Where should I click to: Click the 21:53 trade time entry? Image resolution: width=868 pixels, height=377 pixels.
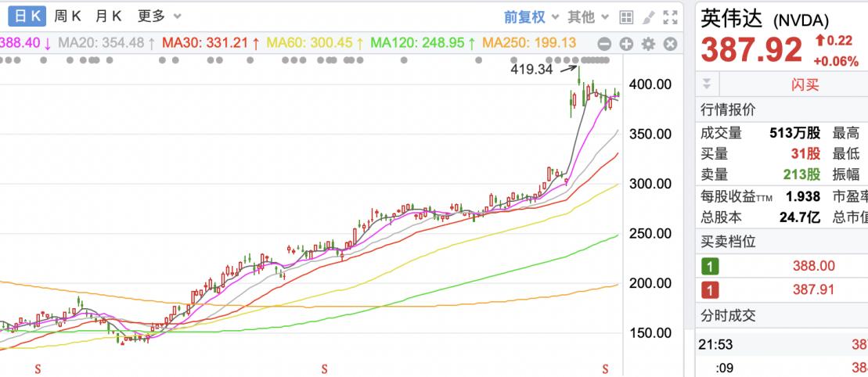[715, 345]
